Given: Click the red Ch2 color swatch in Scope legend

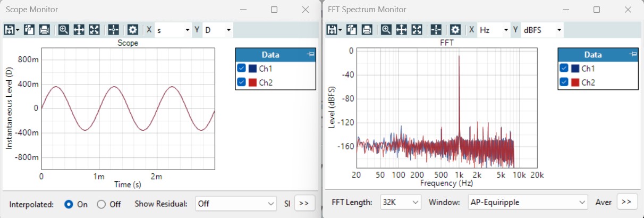Looking at the screenshot, I should (253, 82).
